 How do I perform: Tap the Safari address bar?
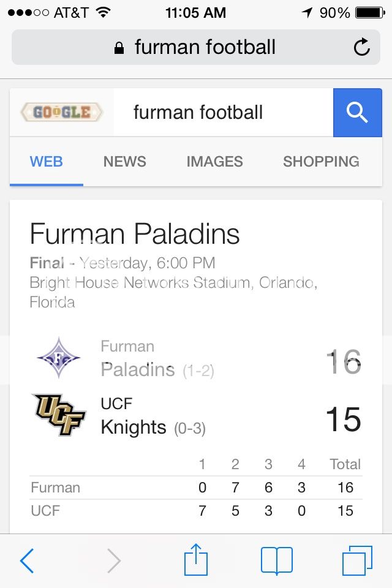[x=196, y=47]
